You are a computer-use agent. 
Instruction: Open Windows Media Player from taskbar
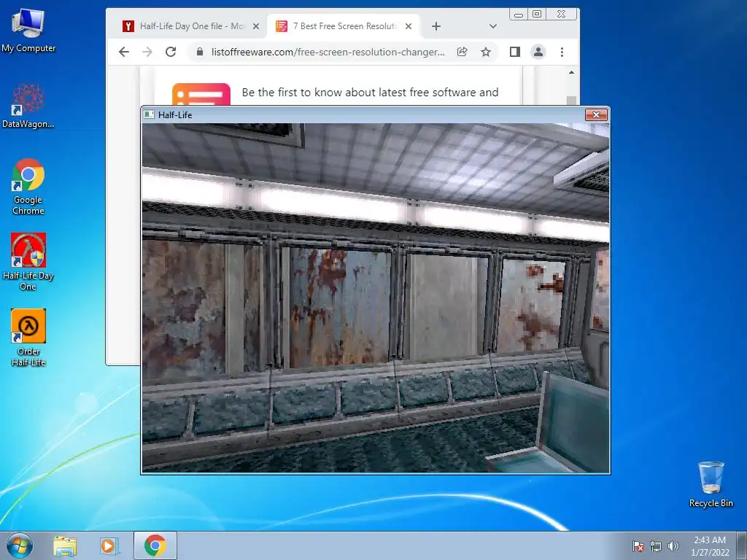click(109, 545)
